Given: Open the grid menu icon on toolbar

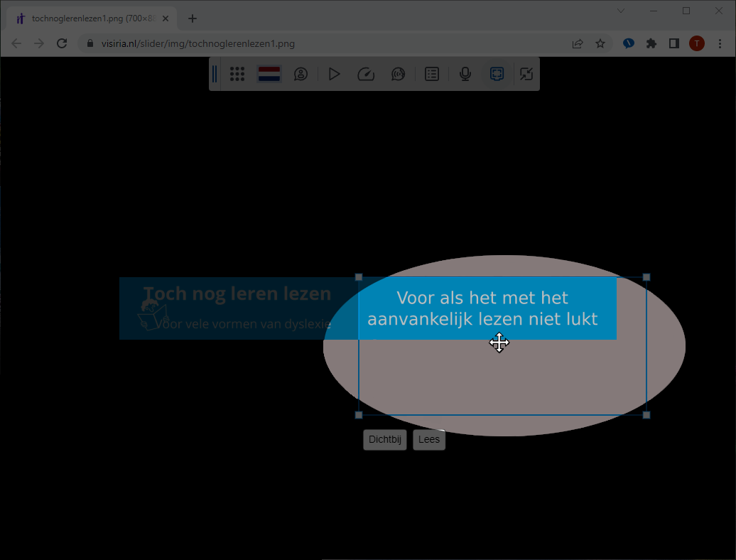Looking at the screenshot, I should point(237,74).
